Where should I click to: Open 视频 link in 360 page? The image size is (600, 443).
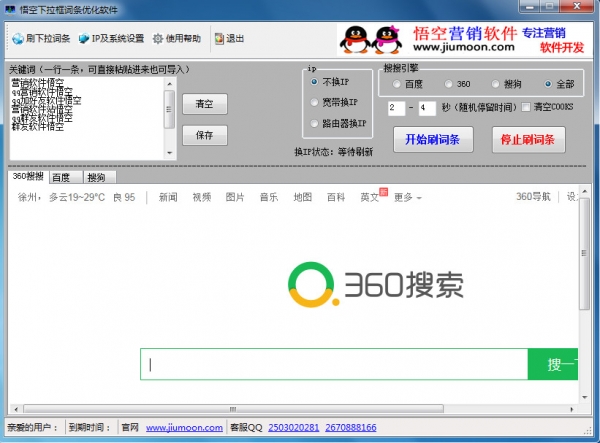click(202, 197)
